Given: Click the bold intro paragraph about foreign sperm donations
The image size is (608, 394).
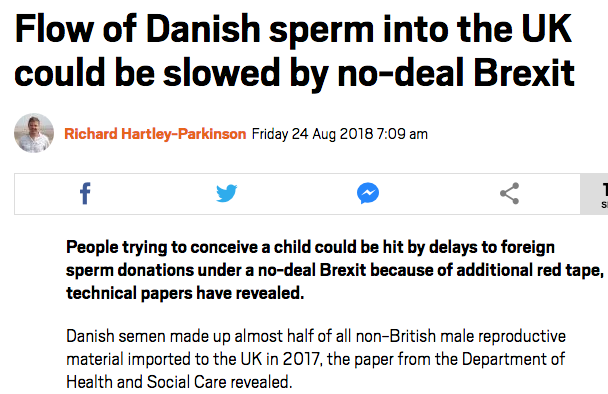Looking at the screenshot, I should click(335, 270).
